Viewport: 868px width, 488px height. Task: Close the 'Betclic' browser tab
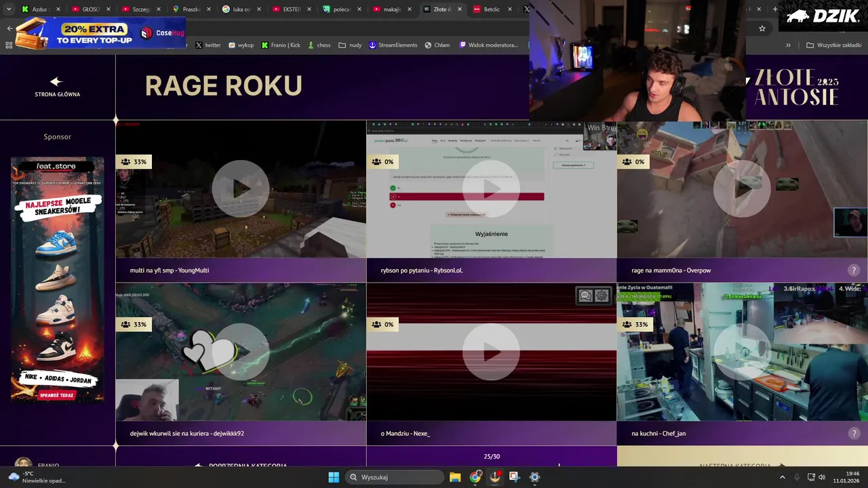510,9
